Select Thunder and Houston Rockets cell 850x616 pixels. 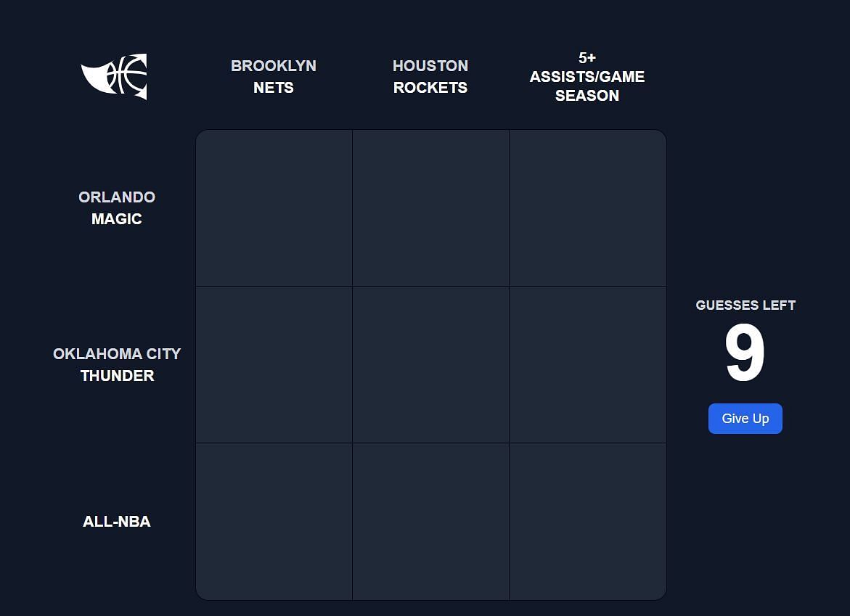(x=430, y=365)
